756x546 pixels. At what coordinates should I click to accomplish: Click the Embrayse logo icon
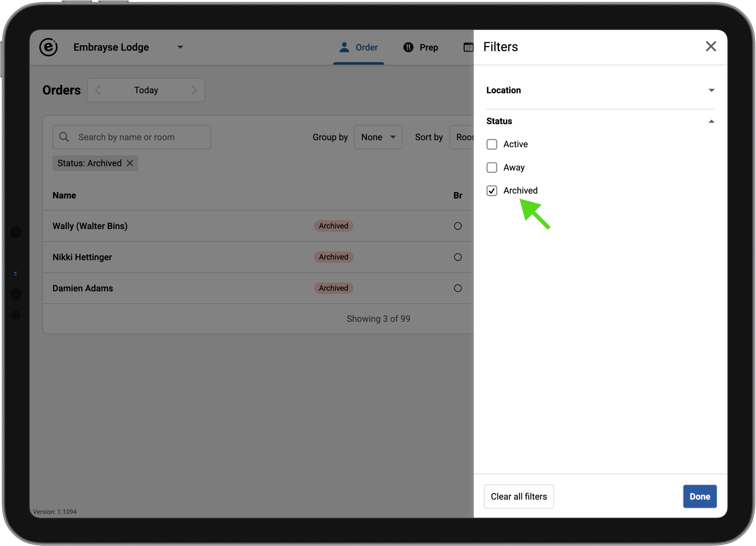click(48, 47)
